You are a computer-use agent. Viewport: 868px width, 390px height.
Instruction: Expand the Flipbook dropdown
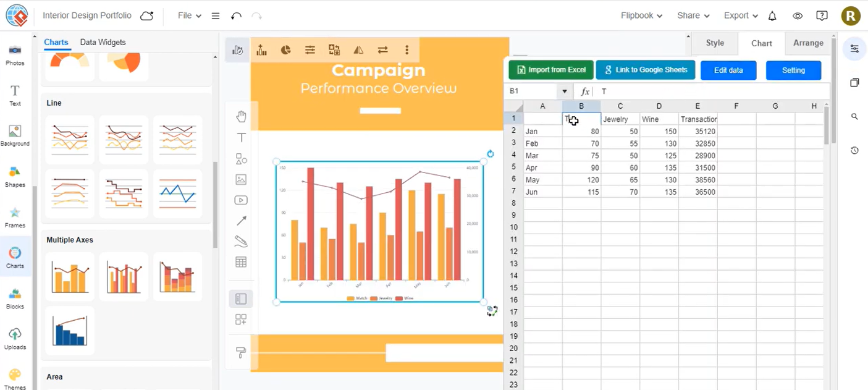coord(641,16)
